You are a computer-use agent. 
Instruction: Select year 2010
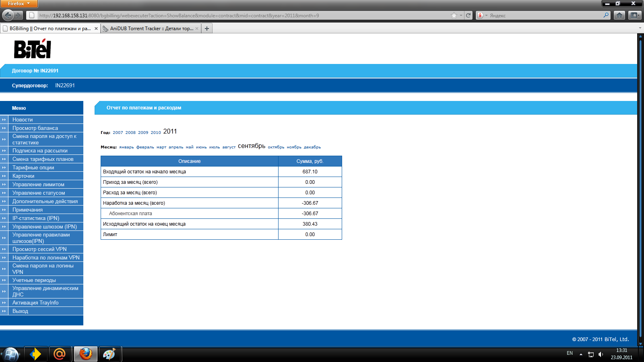coord(156,132)
